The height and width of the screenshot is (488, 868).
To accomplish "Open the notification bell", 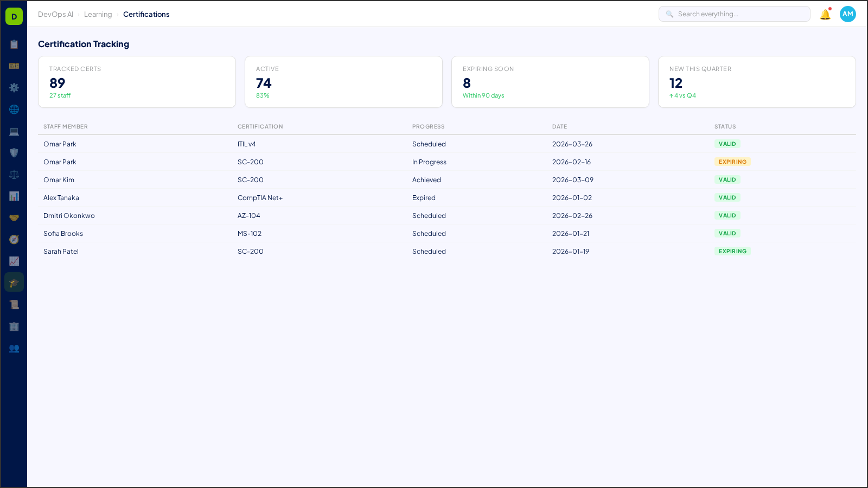I will pos(824,14).
